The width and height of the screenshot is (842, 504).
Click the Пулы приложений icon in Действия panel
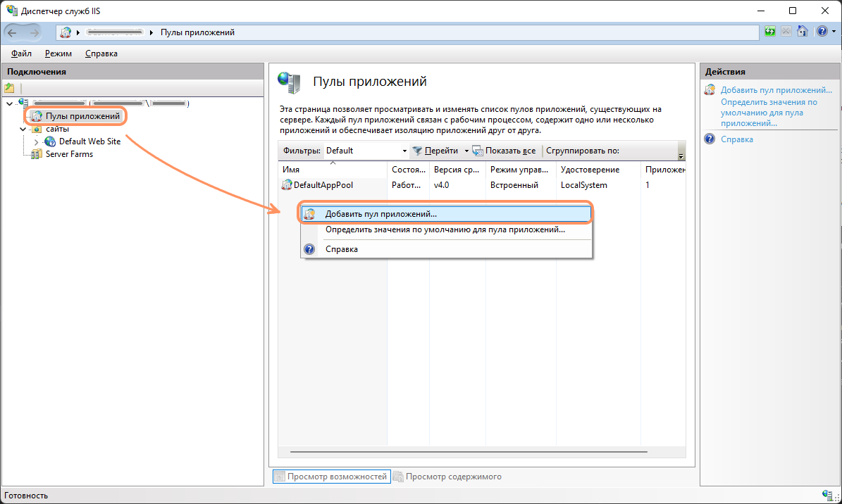710,90
